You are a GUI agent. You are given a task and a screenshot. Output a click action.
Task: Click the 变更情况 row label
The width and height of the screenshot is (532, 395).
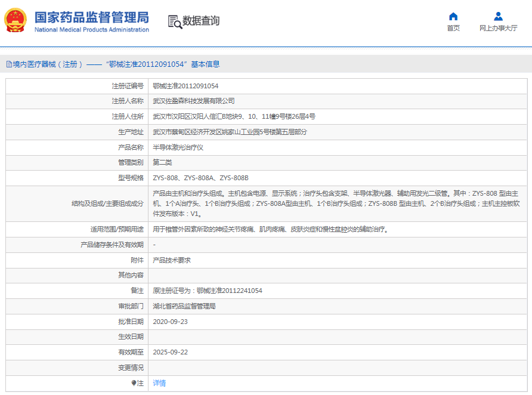click(x=131, y=368)
